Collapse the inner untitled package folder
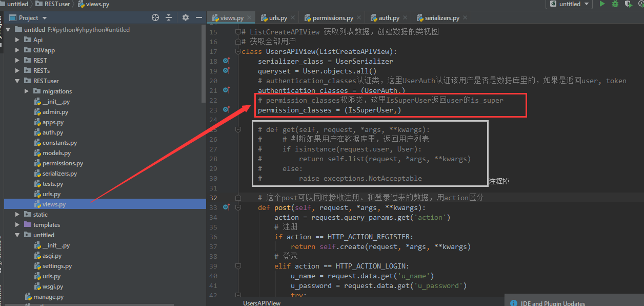644x306 pixels. [x=17, y=235]
